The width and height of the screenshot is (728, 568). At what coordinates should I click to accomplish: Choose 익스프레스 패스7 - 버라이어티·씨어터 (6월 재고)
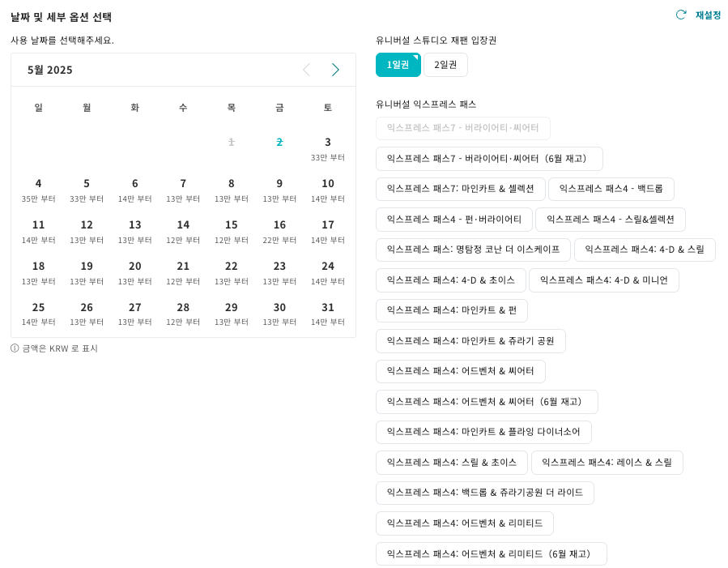(x=489, y=159)
